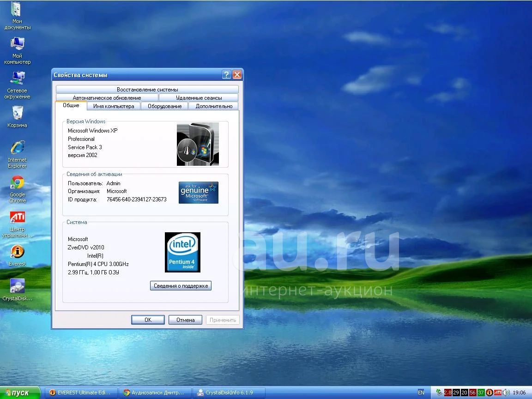Click the Microsoft Windows XP text

click(93, 131)
